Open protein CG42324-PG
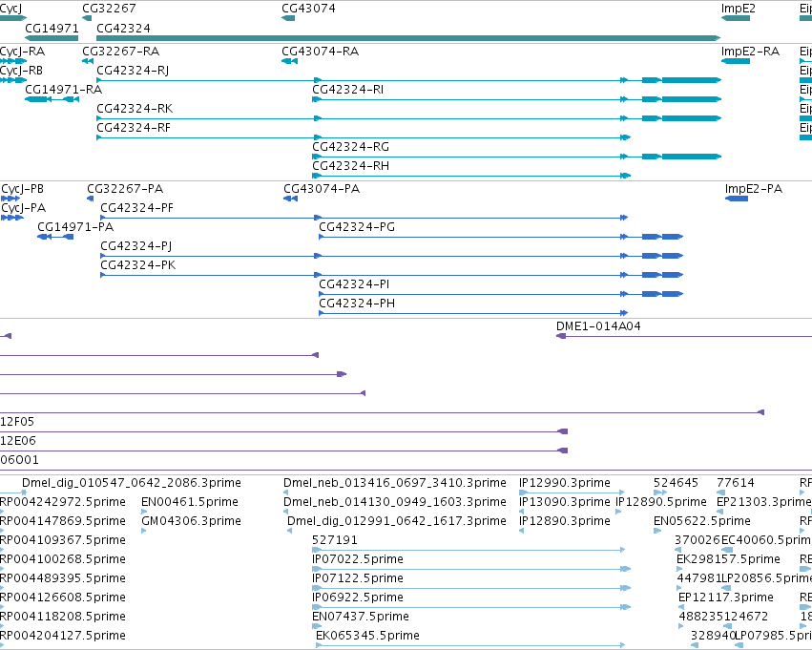 tap(357, 227)
